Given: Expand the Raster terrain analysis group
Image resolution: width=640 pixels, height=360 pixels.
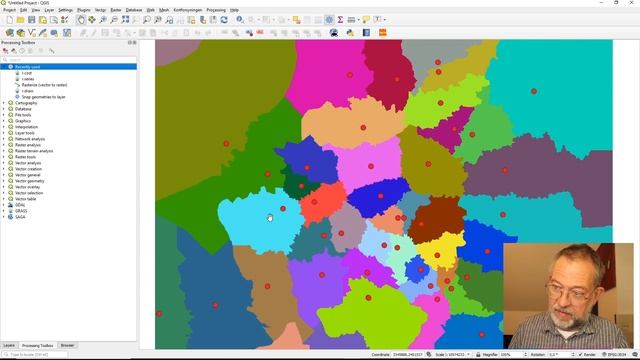Looking at the screenshot, I should pyautogui.click(x=4, y=151).
